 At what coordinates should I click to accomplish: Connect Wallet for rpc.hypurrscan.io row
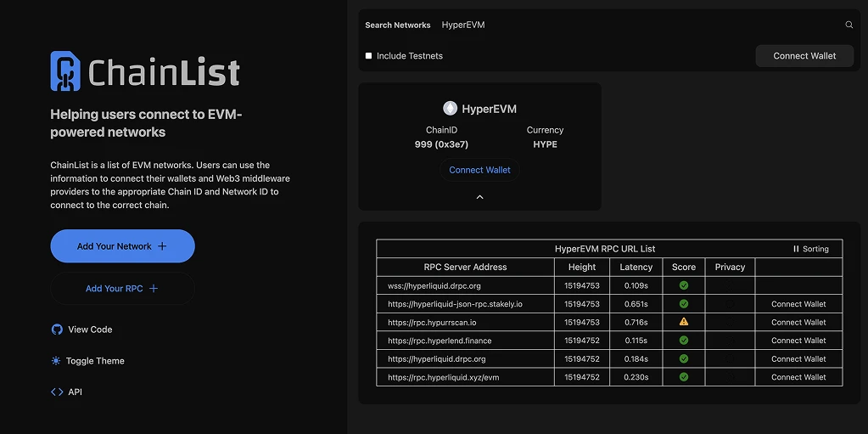(x=798, y=322)
